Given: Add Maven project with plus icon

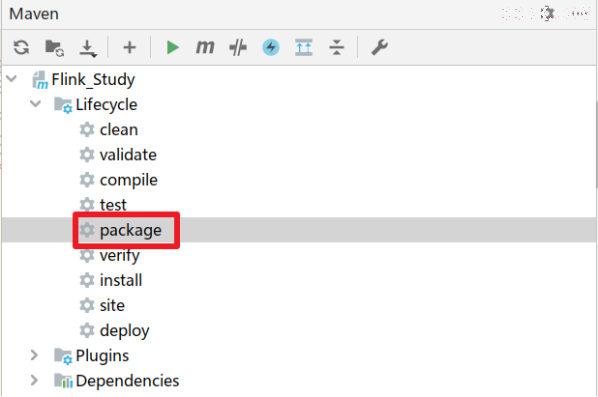Looking at the screenshot, I should tap(130, 48).
